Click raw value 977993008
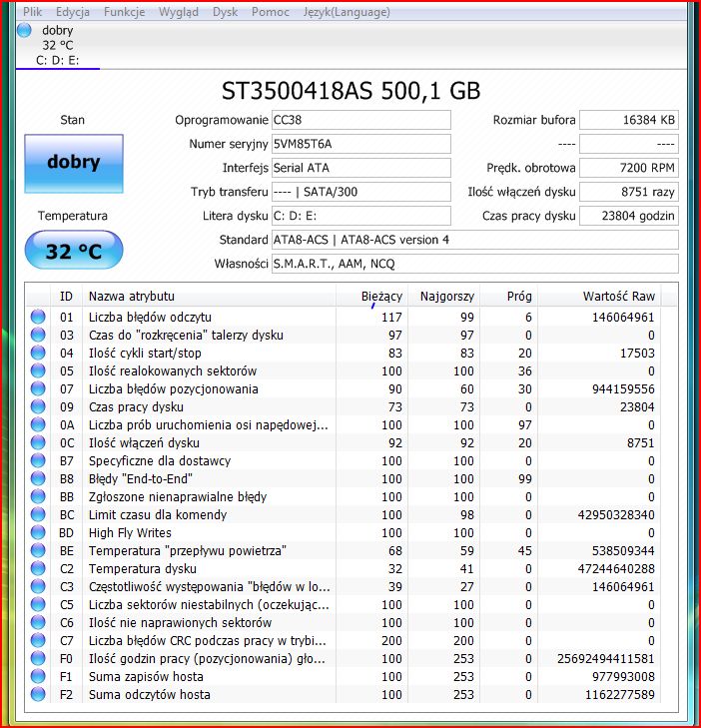Viewport: 701px width, 728px height. (x=623, y=677)
